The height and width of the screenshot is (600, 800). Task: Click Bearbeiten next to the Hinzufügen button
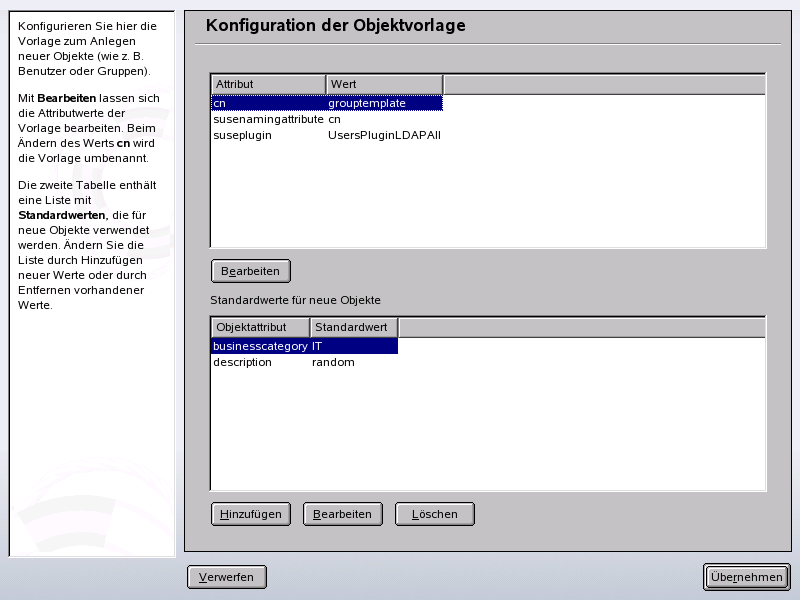tap(343, 513)
